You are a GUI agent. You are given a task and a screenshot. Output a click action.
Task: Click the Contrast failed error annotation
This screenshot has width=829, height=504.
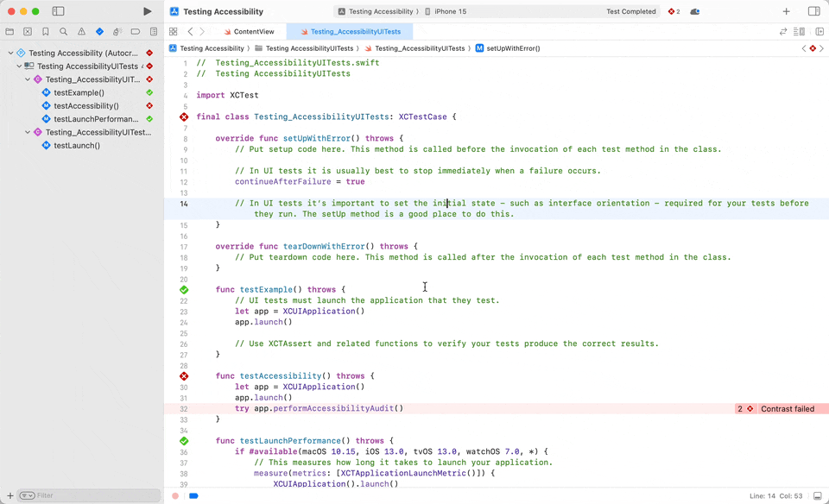point(787,409)
